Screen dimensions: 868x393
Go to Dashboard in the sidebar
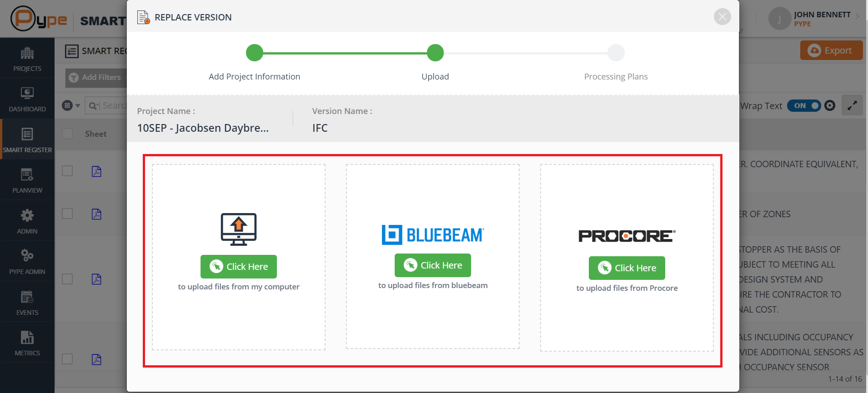coord(27,99)
